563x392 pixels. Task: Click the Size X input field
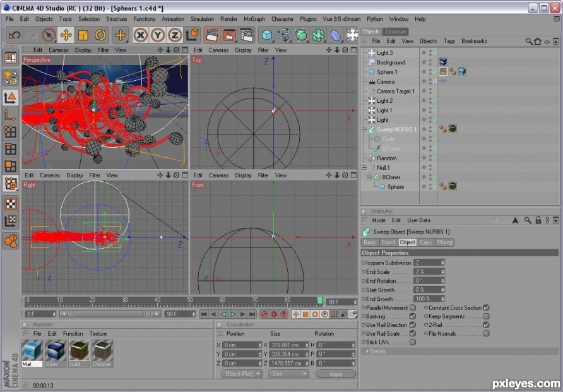[287, 345]
